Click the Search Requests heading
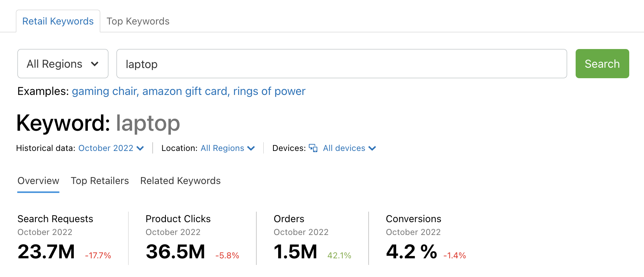 point(55,219)
